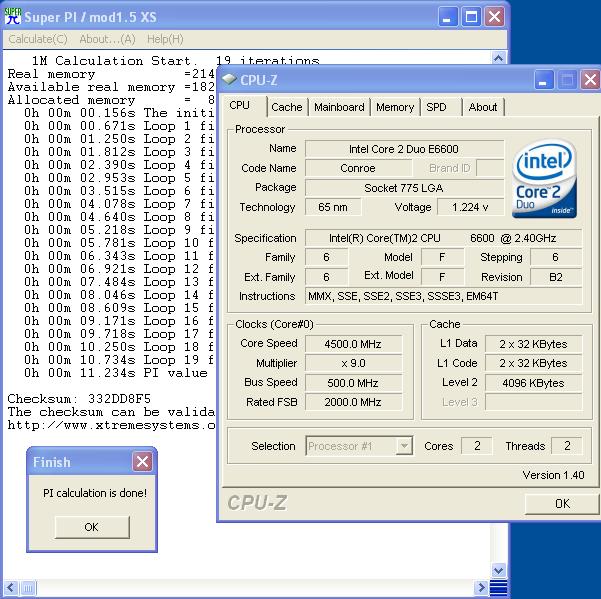Click the Revision value B2

click(556, 277)
